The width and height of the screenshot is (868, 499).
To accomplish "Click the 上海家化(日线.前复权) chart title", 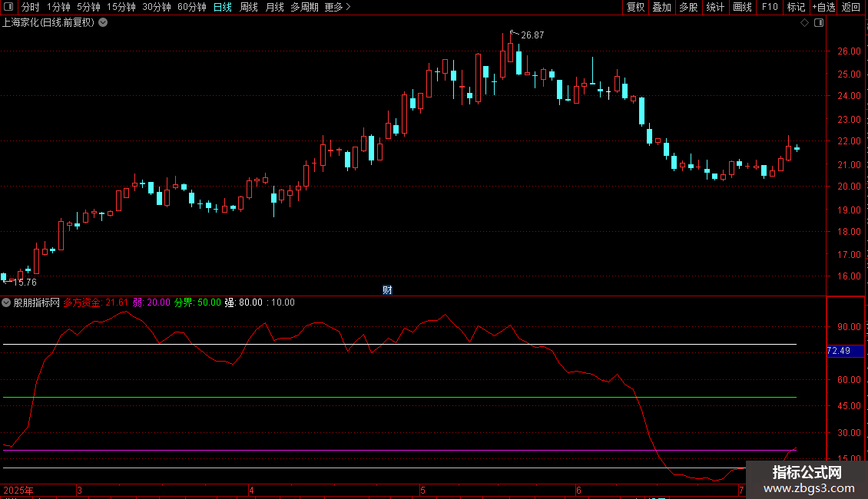I will click(48, 23).
